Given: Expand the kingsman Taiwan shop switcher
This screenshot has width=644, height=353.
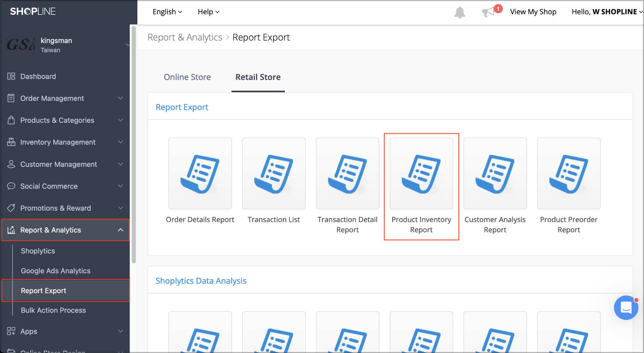Looking at the screenshot, I should coord(127,45).
